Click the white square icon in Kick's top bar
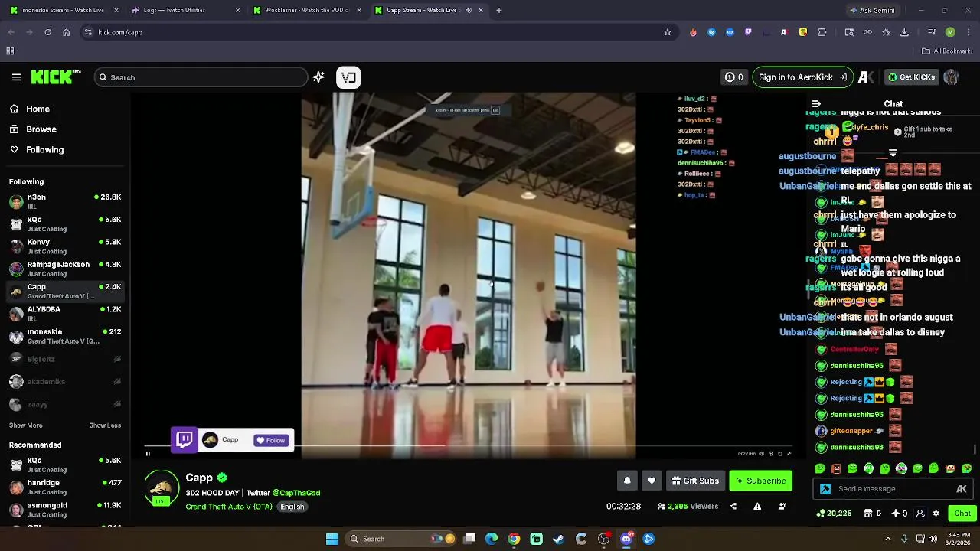Image resolution: width=980 pixels, height=551 pixels. click(348, 77)
